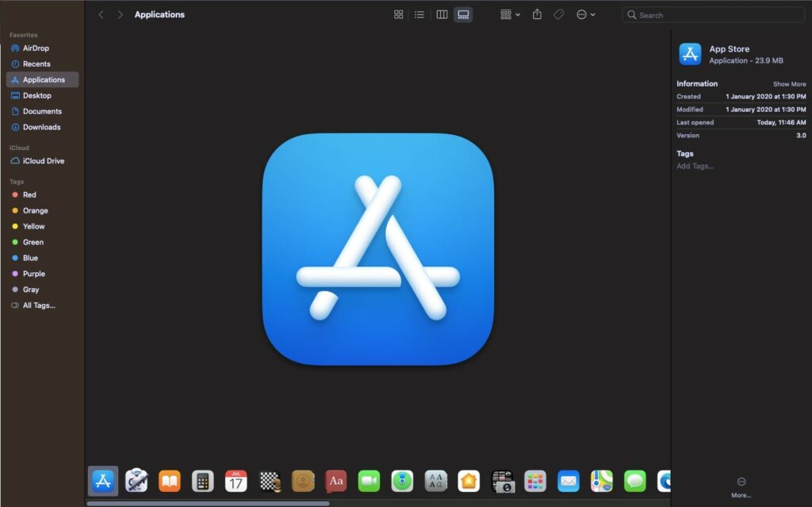The image size is (812, 507).
Task: Open the Action ellipsis dropdown menu
Action: (585, 14)
